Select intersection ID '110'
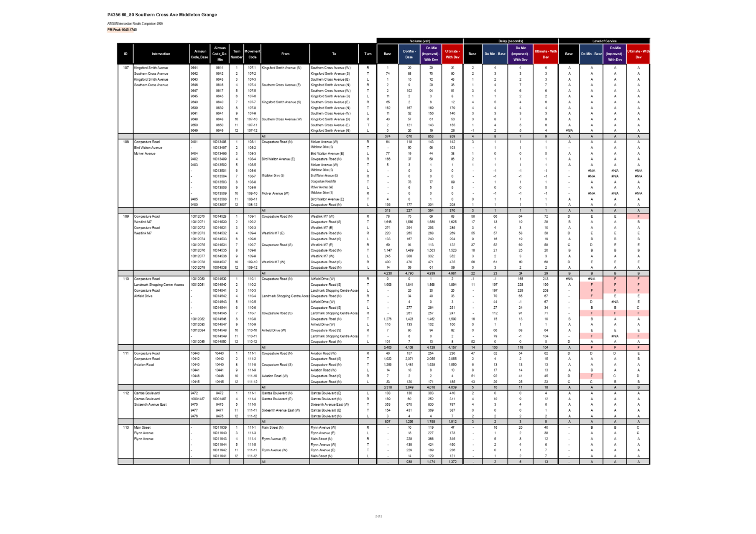The width and height of the screenshot is (756, 534). (x=125, y=279)
